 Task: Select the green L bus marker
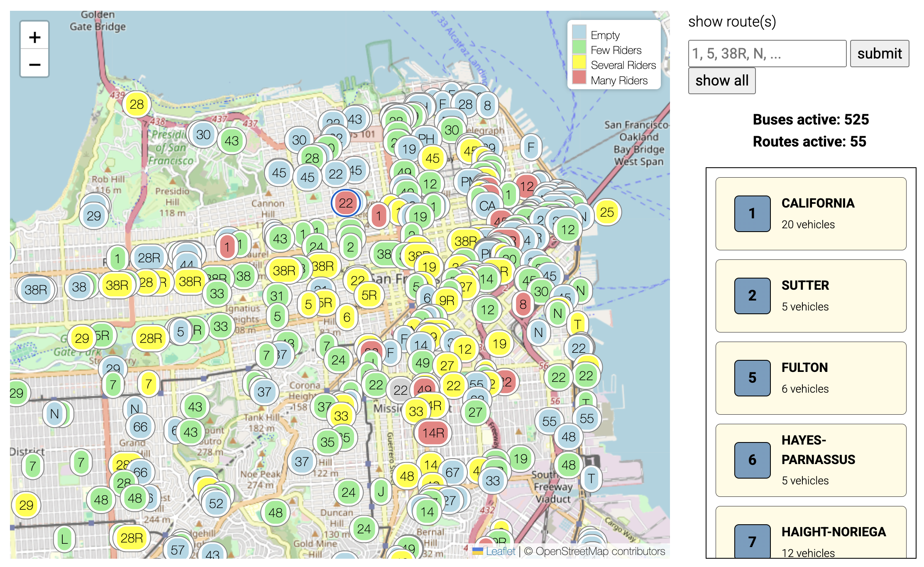pyautogui.click(x=64, y=539)
